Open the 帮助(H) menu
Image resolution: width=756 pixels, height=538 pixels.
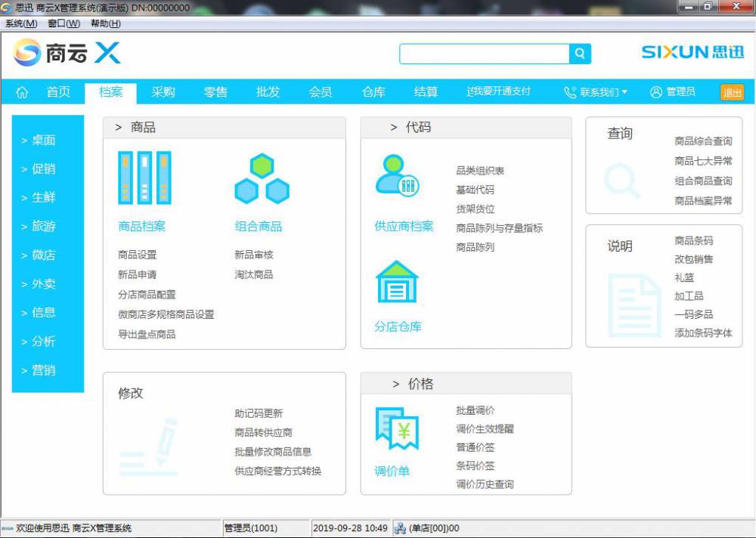106,23
